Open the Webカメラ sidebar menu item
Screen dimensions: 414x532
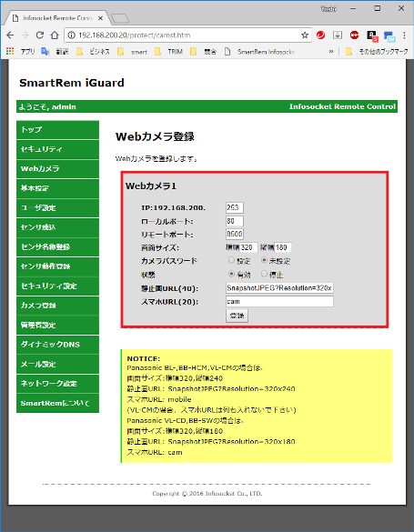coord(57,168)
